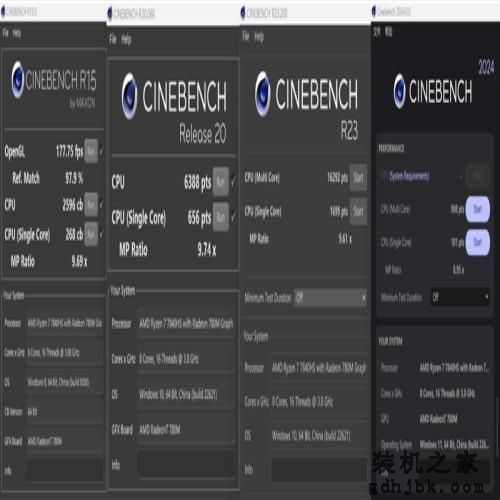Click the Cores x GHz field in R15
500x500 pixels.
point(65,352)
